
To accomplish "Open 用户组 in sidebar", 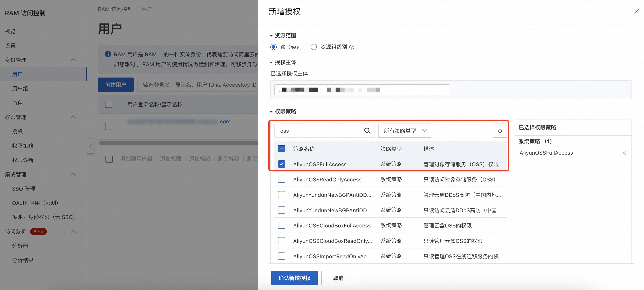I will point(20,88).
